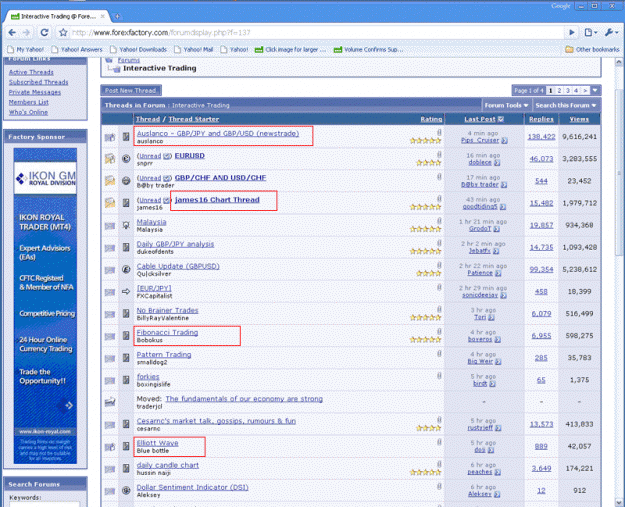Open Yahoo! Downloads bookmark
625x507 pixels.
[138, 49]
